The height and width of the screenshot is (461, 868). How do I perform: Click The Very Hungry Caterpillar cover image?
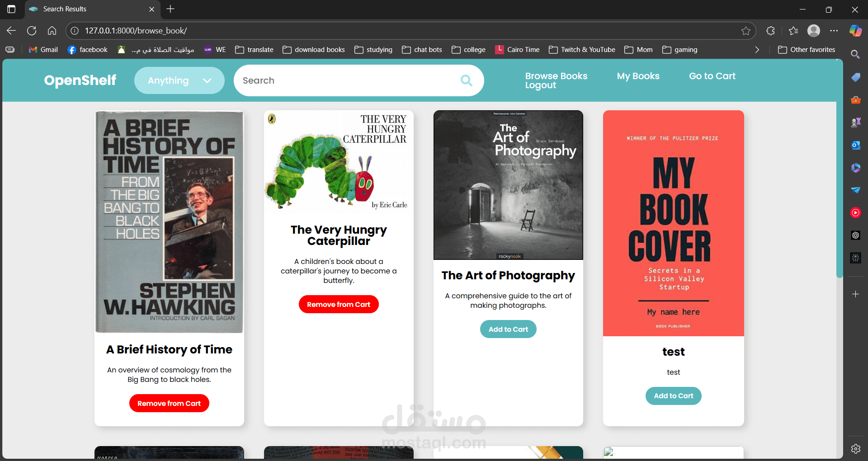coord(339,162)
